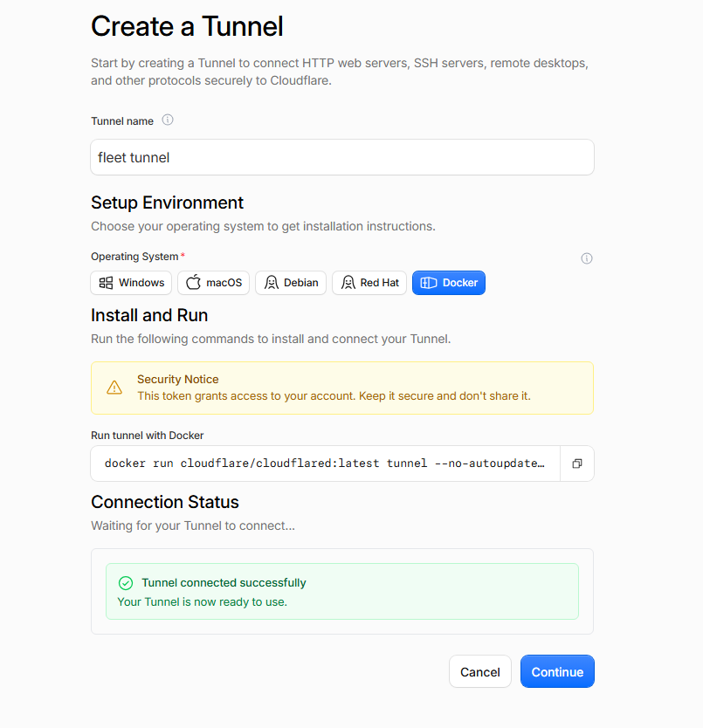The image size is (703, 728).
Task: Click the 'Setup Environment' heading
Action: coord(168,203)
